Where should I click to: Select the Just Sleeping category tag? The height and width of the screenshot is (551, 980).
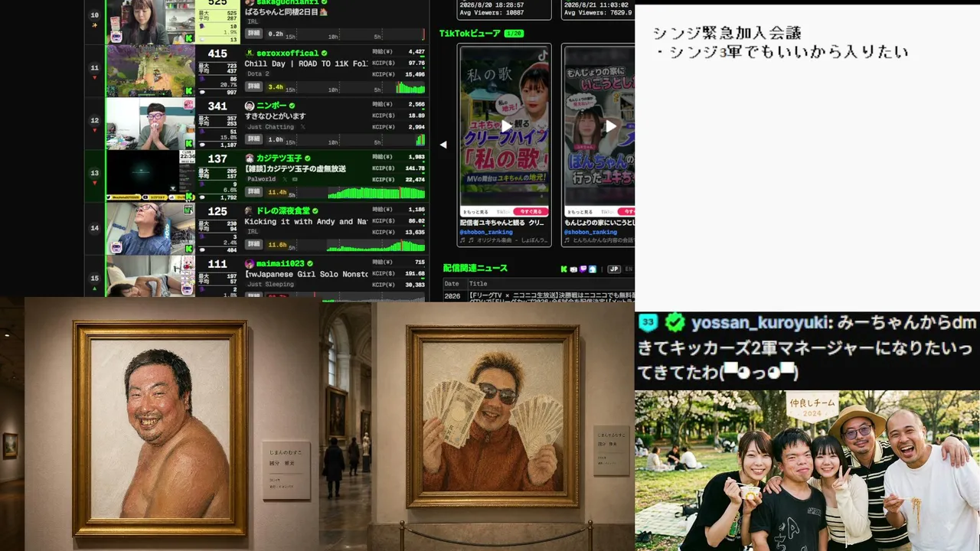270,285
